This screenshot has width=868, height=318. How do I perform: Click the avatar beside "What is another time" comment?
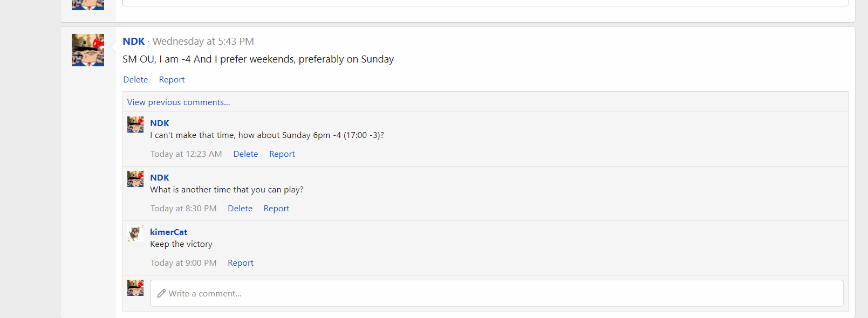[x=135, y=179]
